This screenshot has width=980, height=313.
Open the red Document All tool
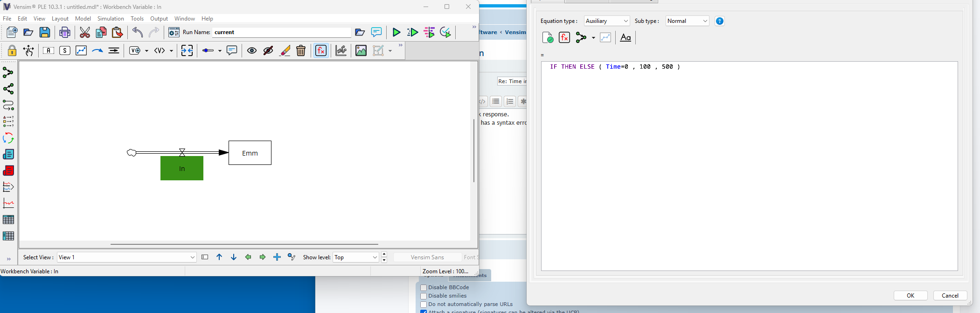click(8, 171)
